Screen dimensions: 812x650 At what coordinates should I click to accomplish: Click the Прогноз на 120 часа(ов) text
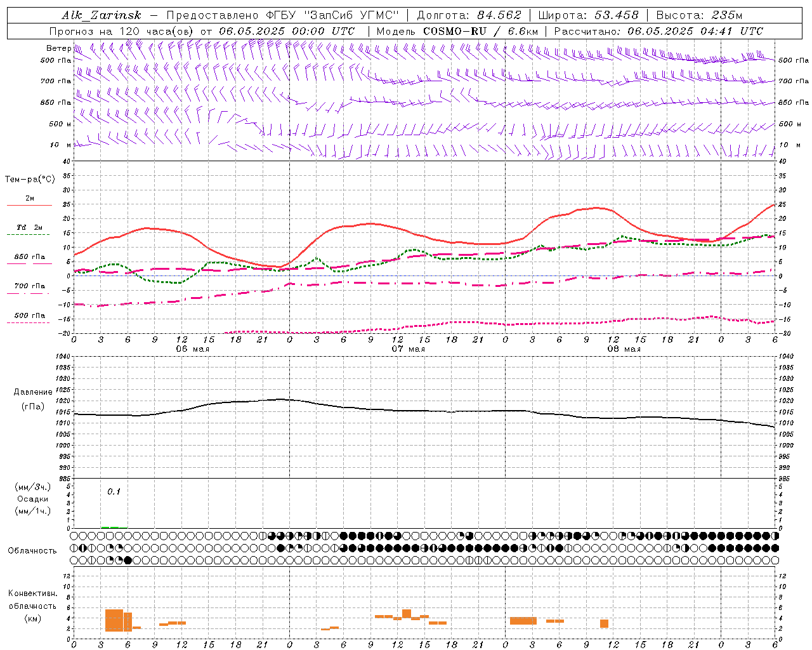pyautogui.click(x=122, y=31)
